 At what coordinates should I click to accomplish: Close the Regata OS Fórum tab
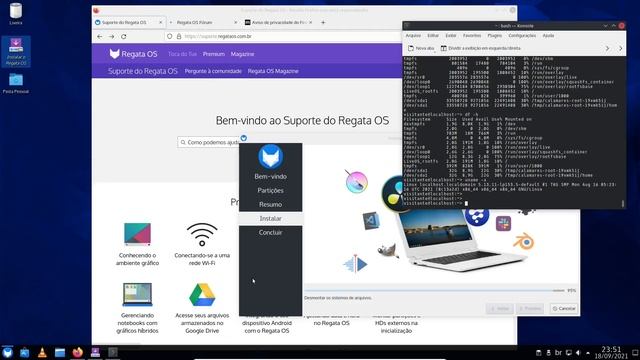coord(236,22)
